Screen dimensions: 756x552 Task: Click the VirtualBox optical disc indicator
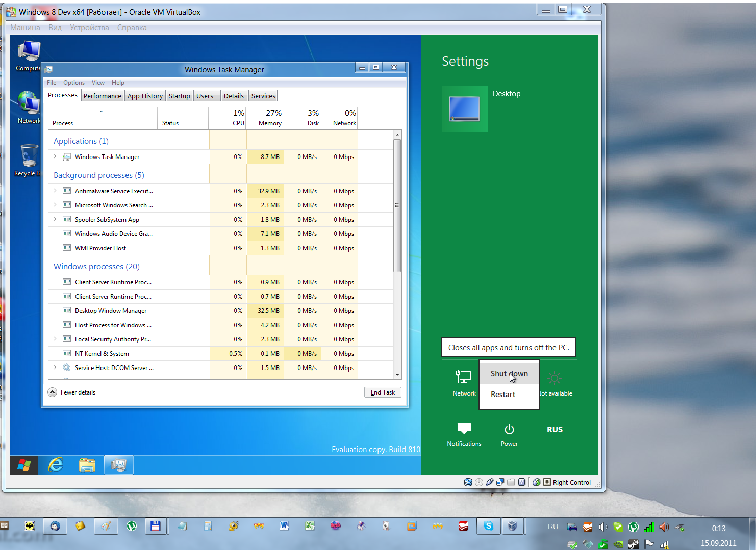(x=478, y=482)
